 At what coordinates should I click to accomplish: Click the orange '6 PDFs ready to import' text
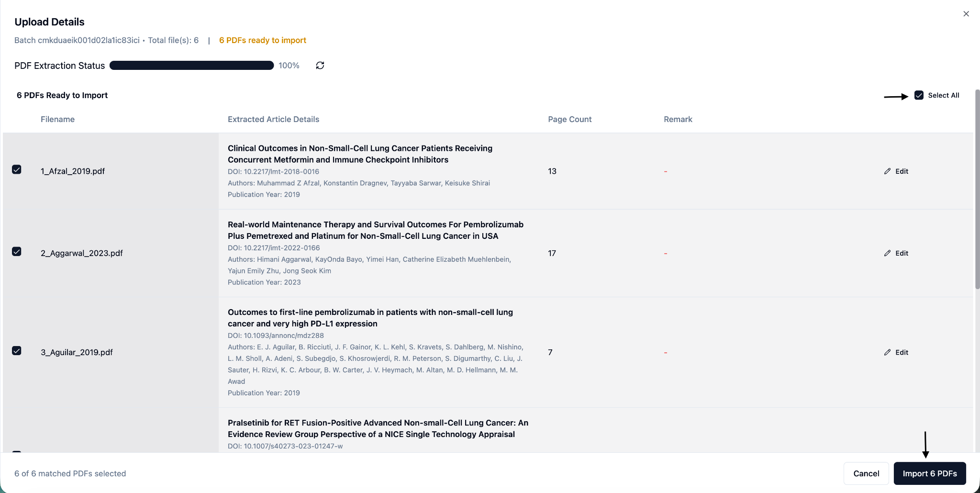pos(262,40)
